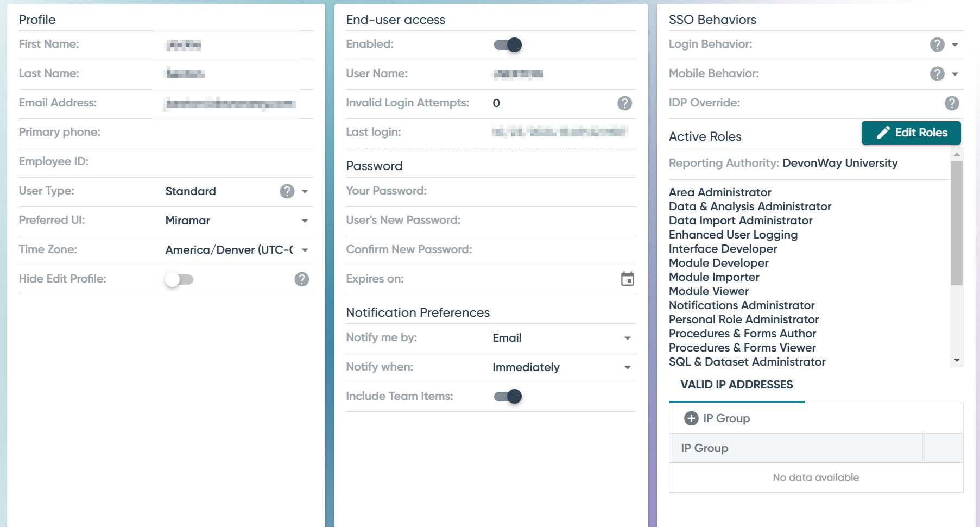Select the Module Developer role
Image resolution: width=980 pixels, height=527 pixels.
coord(718,263)
